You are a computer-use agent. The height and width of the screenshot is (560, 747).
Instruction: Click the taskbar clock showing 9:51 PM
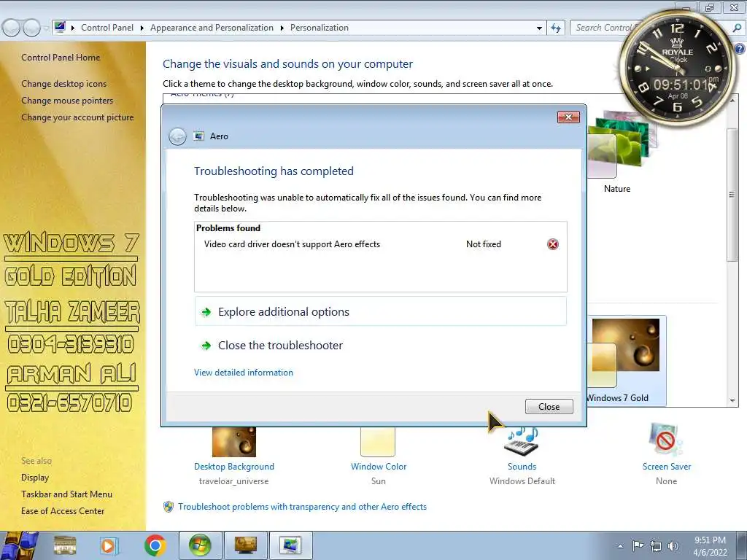pyautogui.click(x=710, y=546)
